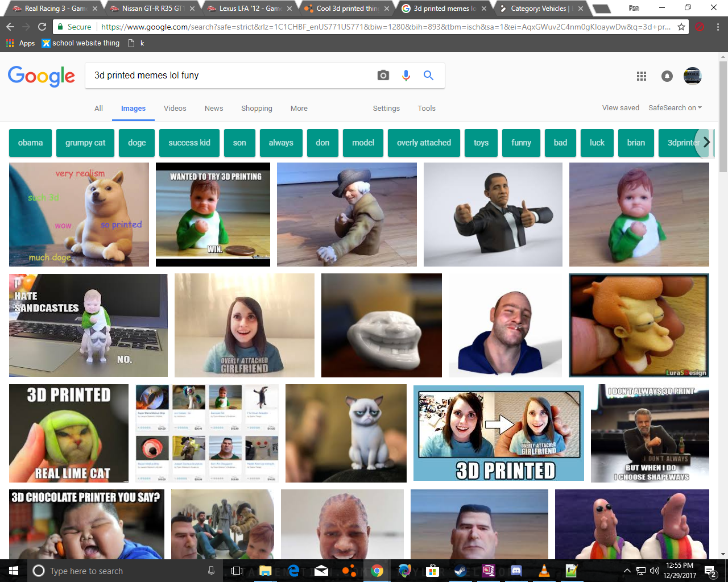Open the I Hate Sandcastles meme image
The image size is (728, 582).
point(88,326)
